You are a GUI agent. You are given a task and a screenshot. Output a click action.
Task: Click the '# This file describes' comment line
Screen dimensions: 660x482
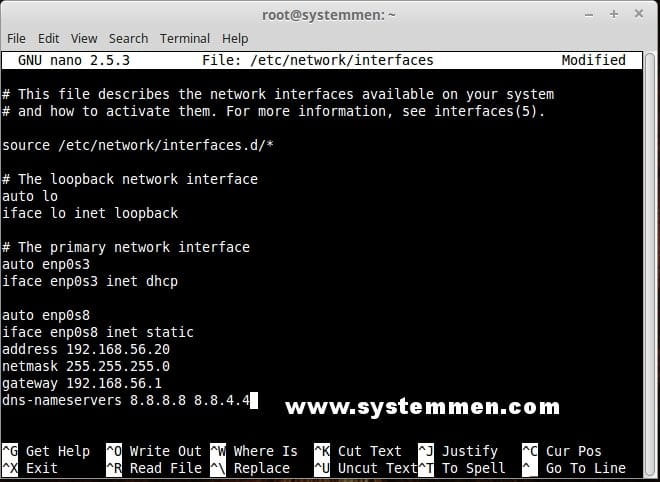[x=278, y=94]
